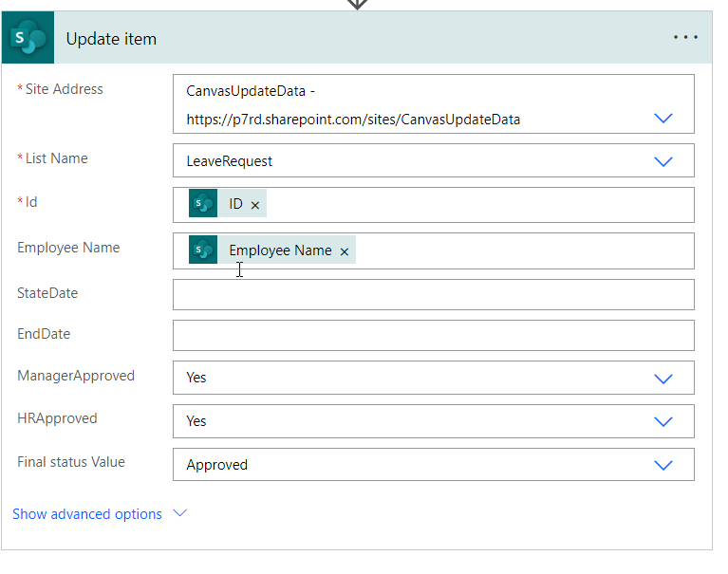The width and height of the screenshot is (728, 574).
Task: Click the SharePoint icon on the ID token
Action: coord(203,203)
